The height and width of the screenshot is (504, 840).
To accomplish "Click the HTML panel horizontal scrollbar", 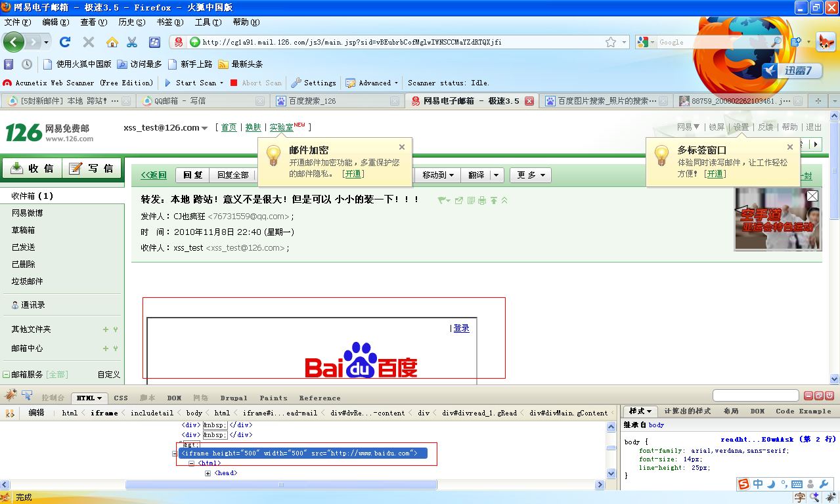I will pyautogui.click(x=281, y=485).
